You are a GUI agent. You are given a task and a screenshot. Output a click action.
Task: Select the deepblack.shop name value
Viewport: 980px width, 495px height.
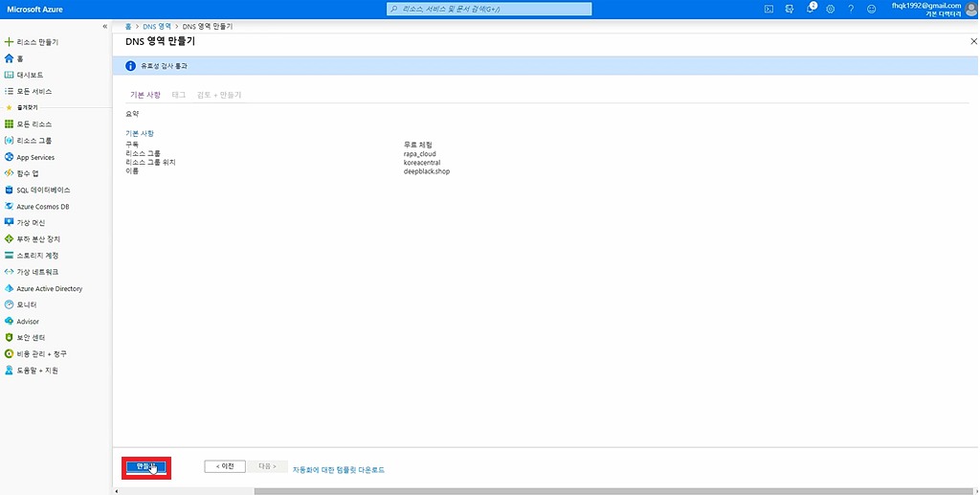[x=427, y=171]
